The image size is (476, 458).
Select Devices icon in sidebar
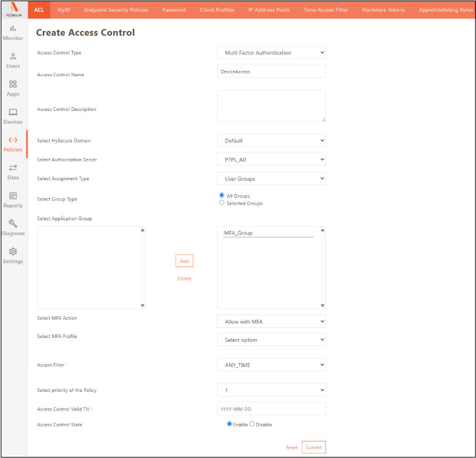[x=13, y=116]
